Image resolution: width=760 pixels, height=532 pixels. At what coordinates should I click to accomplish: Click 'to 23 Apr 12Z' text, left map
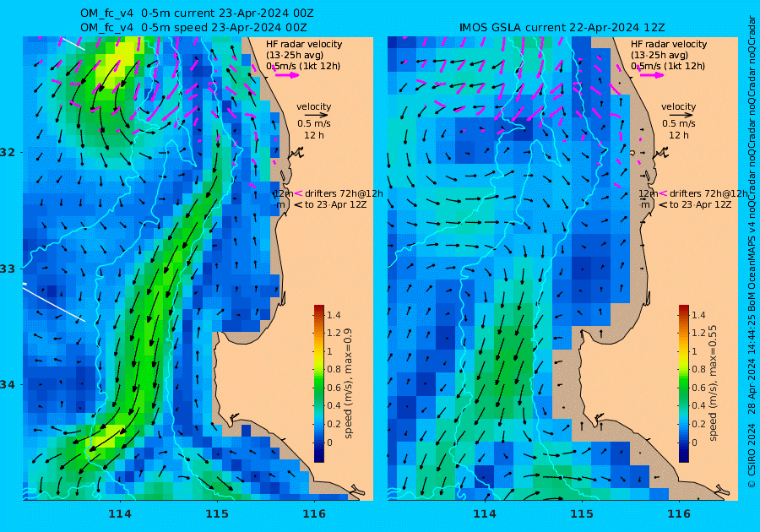335,204
